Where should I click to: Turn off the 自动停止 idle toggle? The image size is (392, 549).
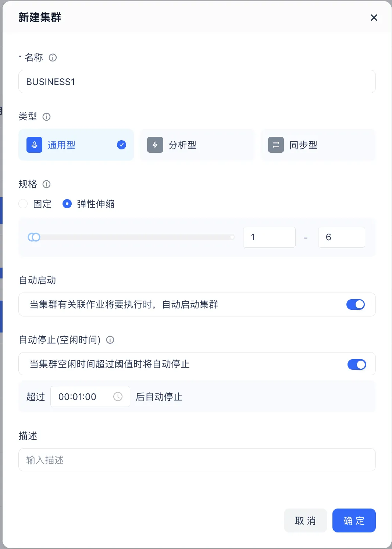pyautogui.click(x=356, y=364)
